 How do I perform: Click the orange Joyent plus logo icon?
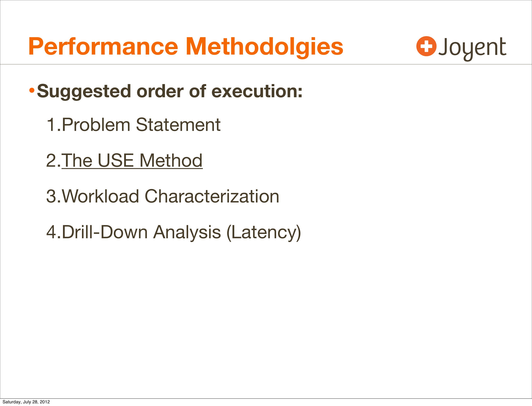(x=426, y=46)
